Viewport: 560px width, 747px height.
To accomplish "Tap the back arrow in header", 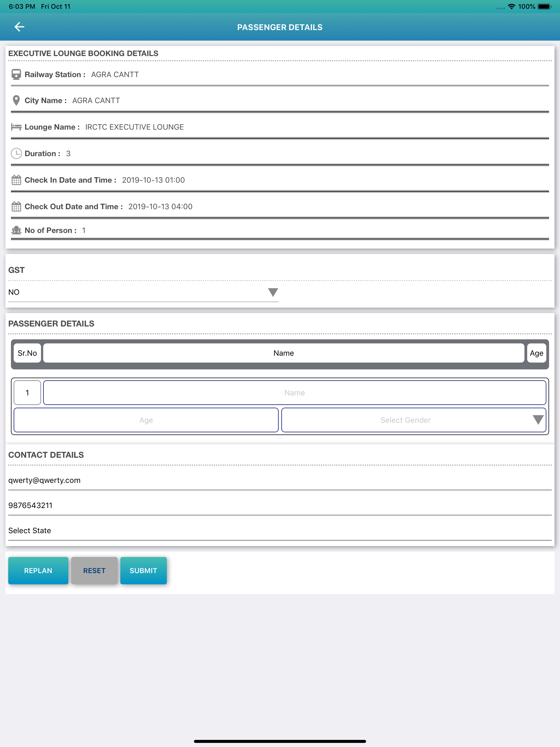I will tap(19, 27).
